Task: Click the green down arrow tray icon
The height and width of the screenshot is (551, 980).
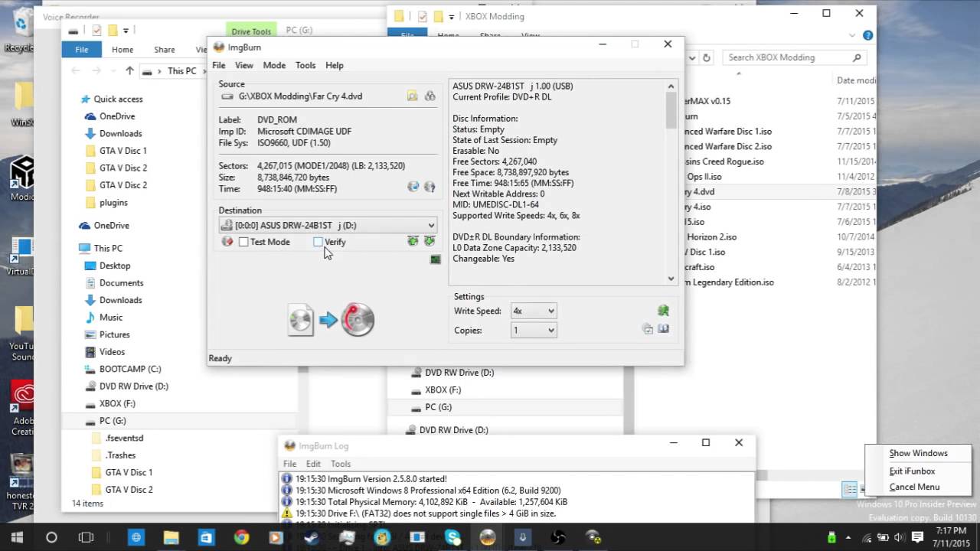Action: point(430,242)
